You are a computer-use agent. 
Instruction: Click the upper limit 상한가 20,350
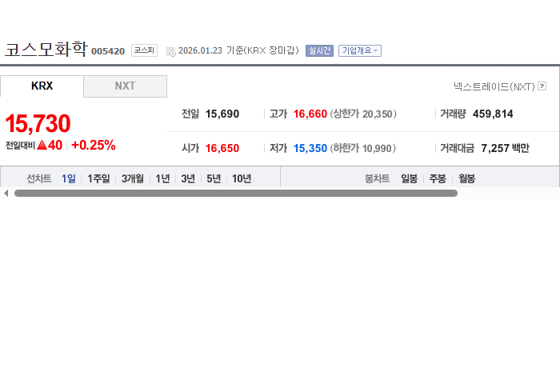(363, 114)
